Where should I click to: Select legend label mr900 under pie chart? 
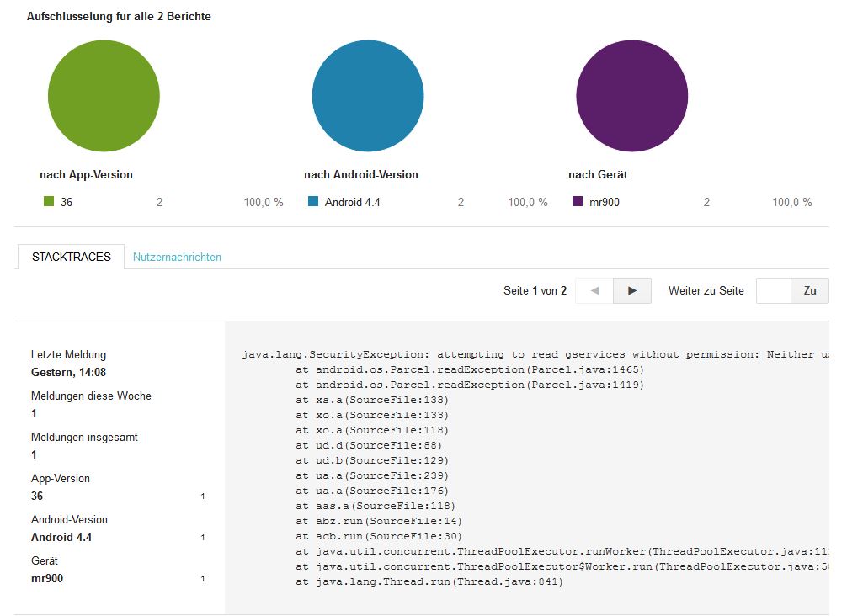[605, 202]
